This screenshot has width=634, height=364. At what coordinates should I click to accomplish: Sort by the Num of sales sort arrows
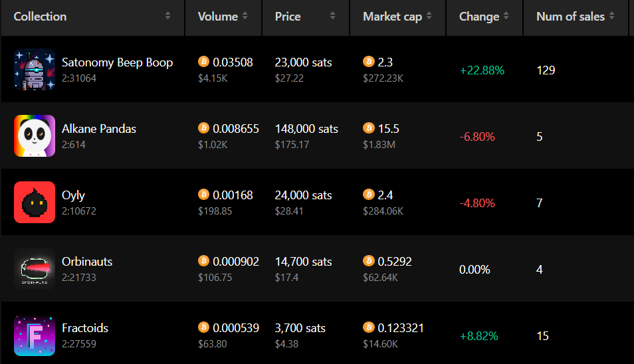tap(612, 16)
